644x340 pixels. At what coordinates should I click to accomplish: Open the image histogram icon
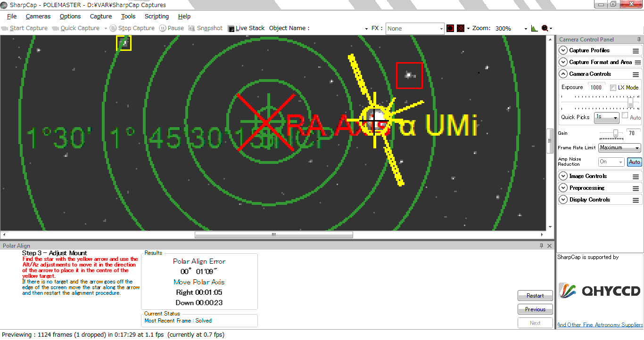(534, 28)
